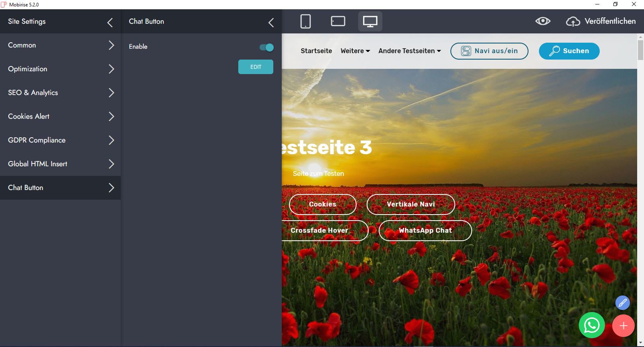Click the Veröffentlichen cloud upload icon
Screen dimensions: 644x347
pyautogui.click(x=573, y=21)
